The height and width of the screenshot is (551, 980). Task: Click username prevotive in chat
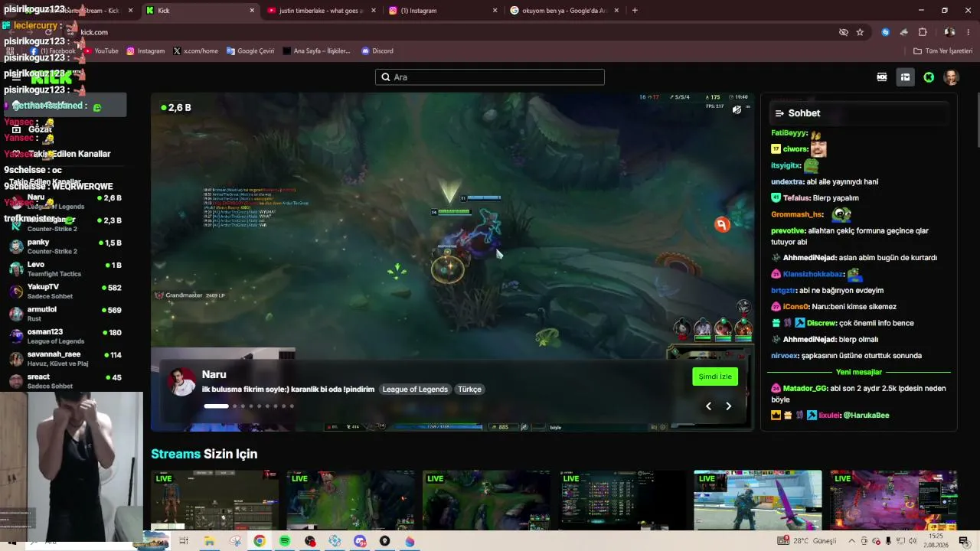tap(788, 230)
